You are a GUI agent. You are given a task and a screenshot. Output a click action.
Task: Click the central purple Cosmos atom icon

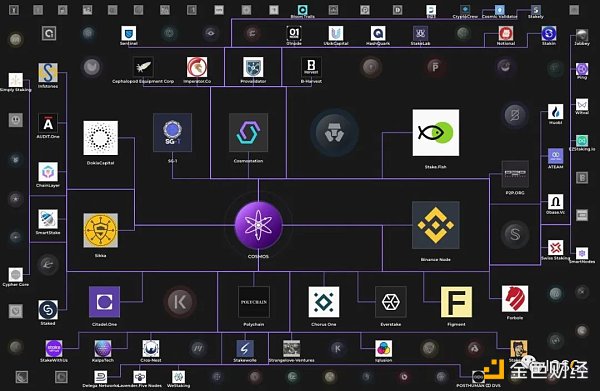(259, 225)
